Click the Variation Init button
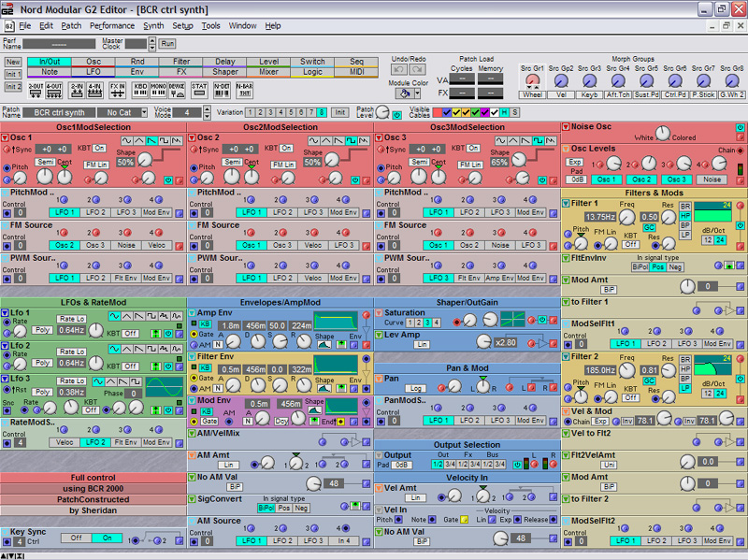748x560 pixels. point(339,112)
